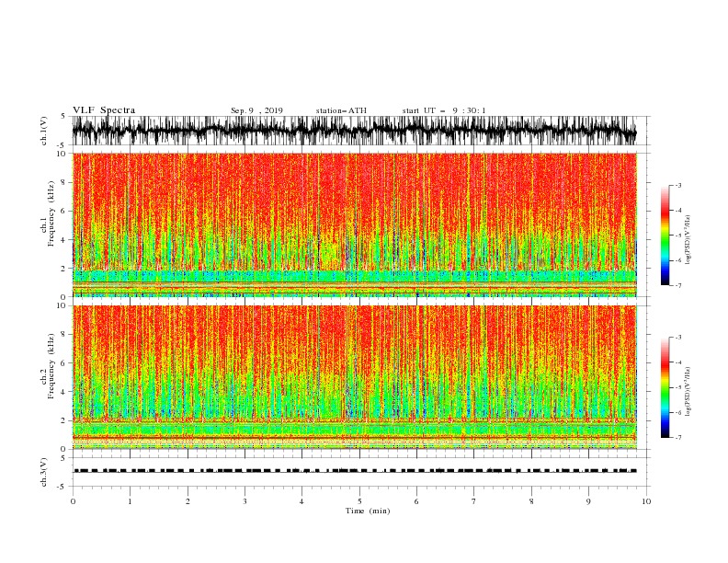Click the '-3' label on ch.1 colorbar

pyautogui.click(x=677, y=185)
